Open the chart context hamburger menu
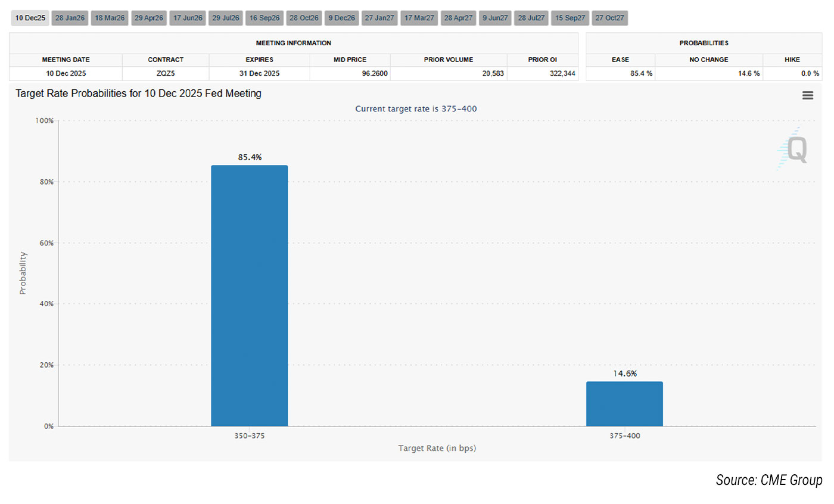 807,95
